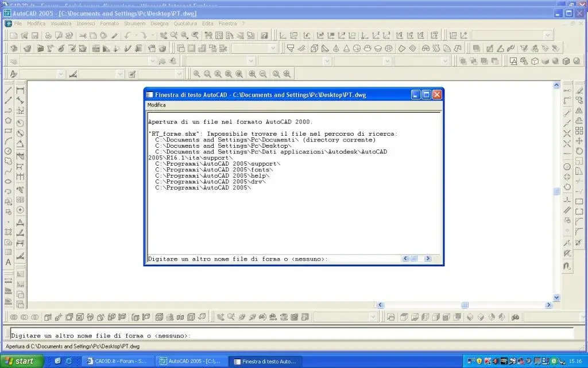
Task: Select the Polygon draw tool
Action: (8, 121)
